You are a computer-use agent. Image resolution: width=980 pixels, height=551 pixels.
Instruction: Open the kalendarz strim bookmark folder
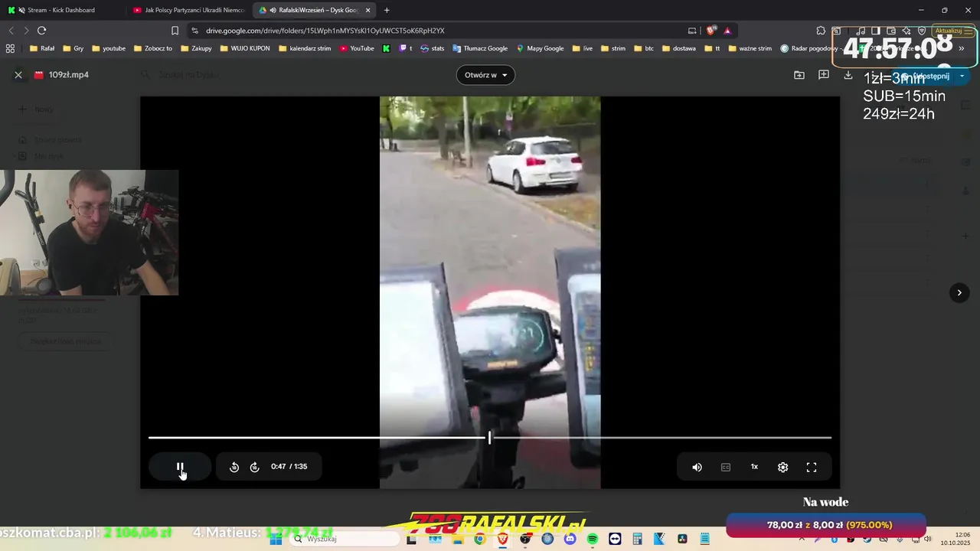[305, 48]
